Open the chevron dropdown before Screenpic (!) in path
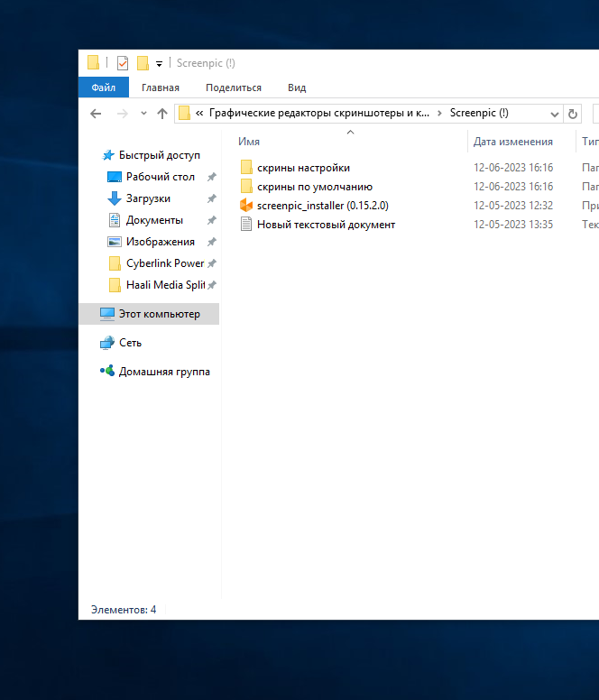This screenshot has width=599, height=700. pos(439,114)
